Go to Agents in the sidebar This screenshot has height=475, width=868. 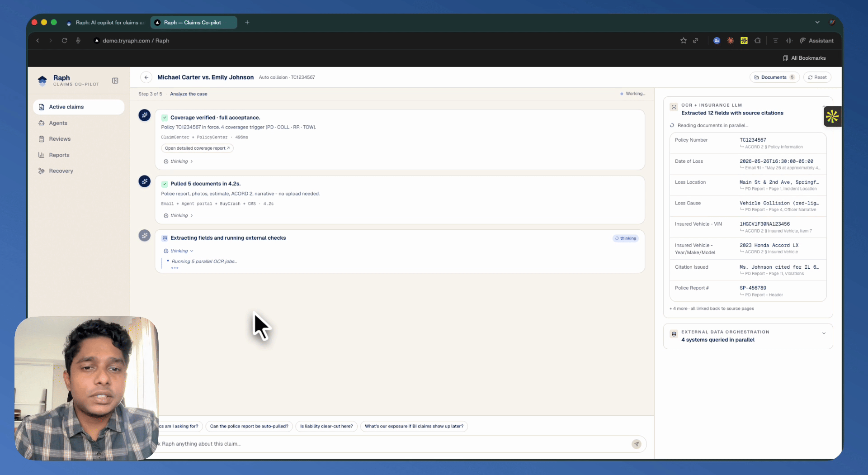(x=79, y=123)
